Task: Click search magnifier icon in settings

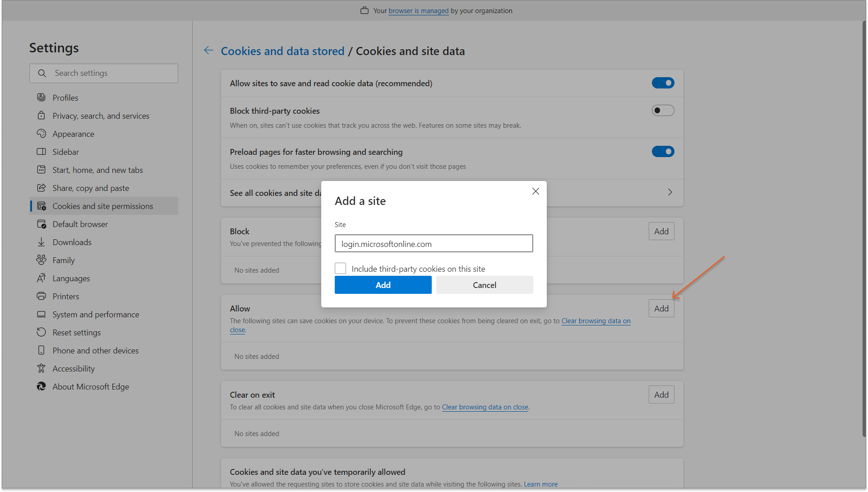Action: point(42,73)
